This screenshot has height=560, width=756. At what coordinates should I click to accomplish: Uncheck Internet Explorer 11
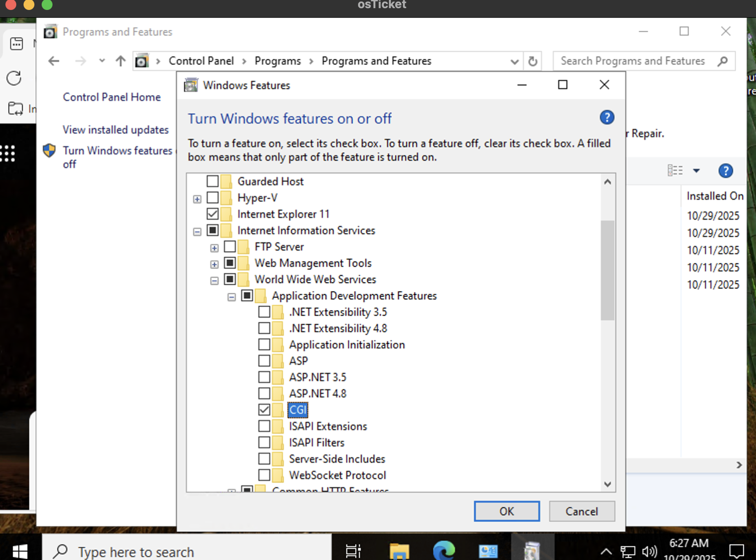212,214
